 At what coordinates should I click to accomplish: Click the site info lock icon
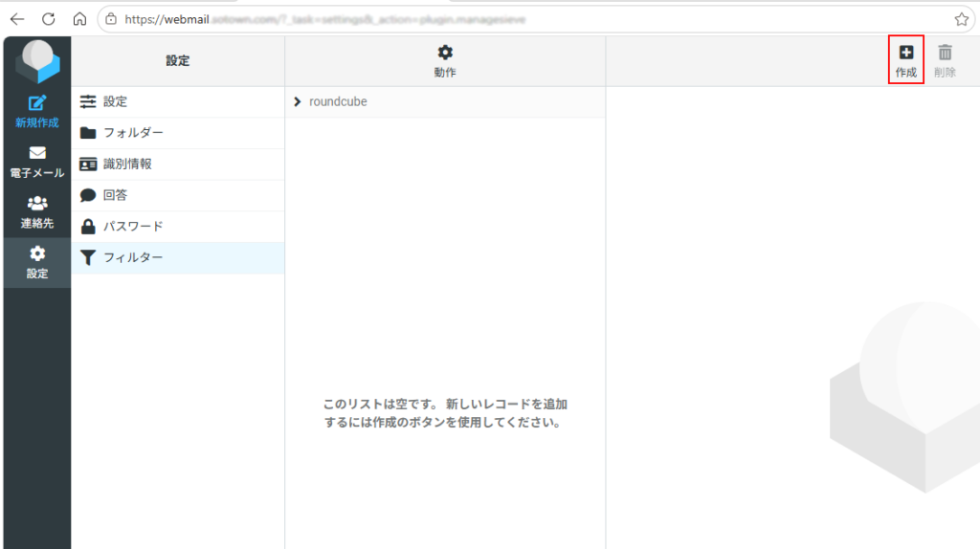point(111,19)
